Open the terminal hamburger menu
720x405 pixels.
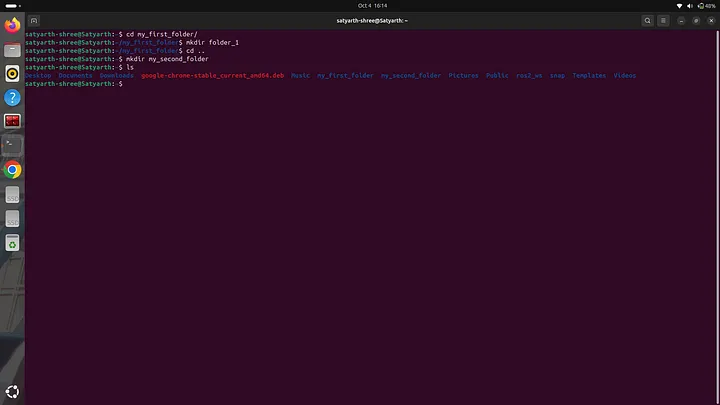663,21
